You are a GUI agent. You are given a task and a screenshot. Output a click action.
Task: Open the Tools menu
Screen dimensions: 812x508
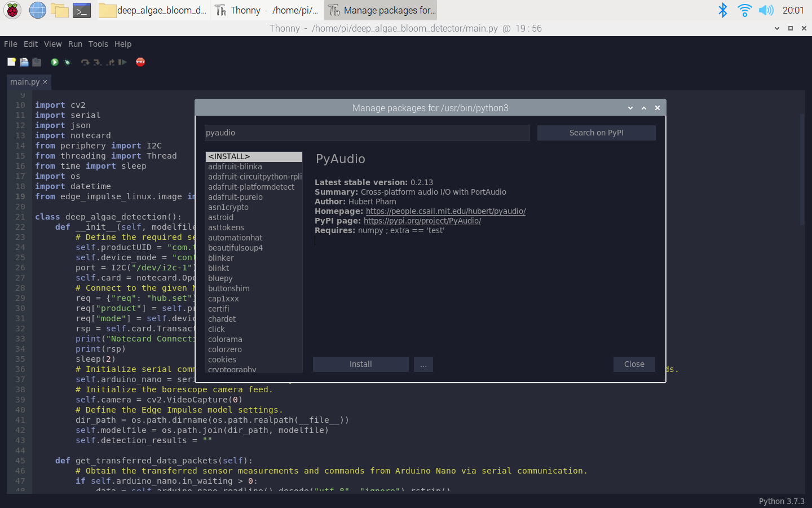tap(98, 44)
